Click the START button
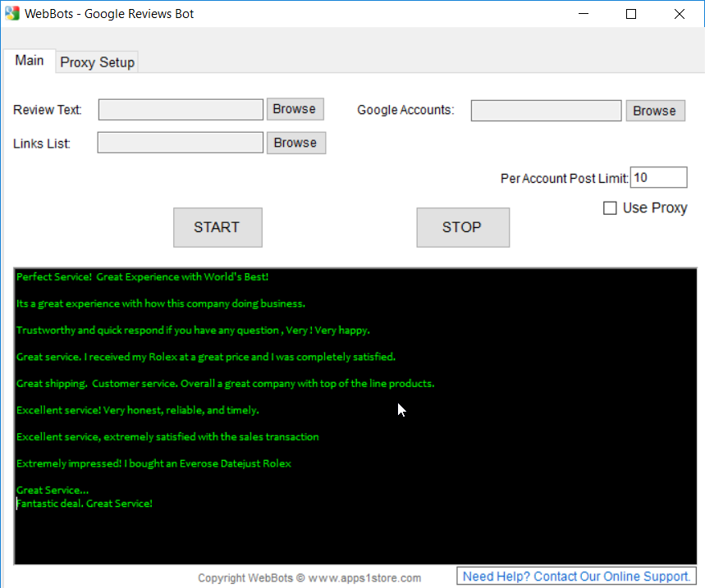Image resolution: width=705 pixels, height=588 pixels. (x=217, y=227)
